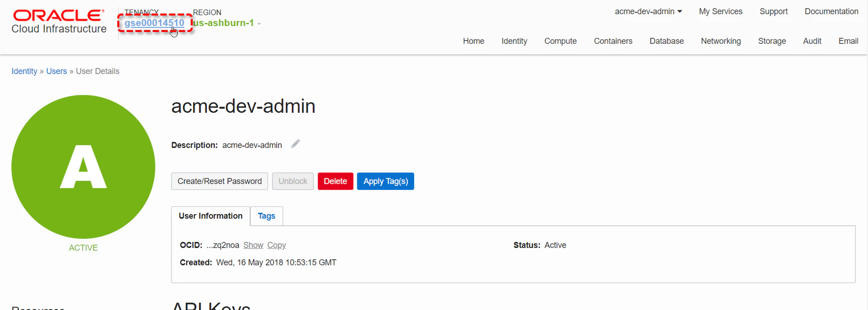Go to the Storage menu
This screenshot has width=868, height=310.
click(772, 41)
